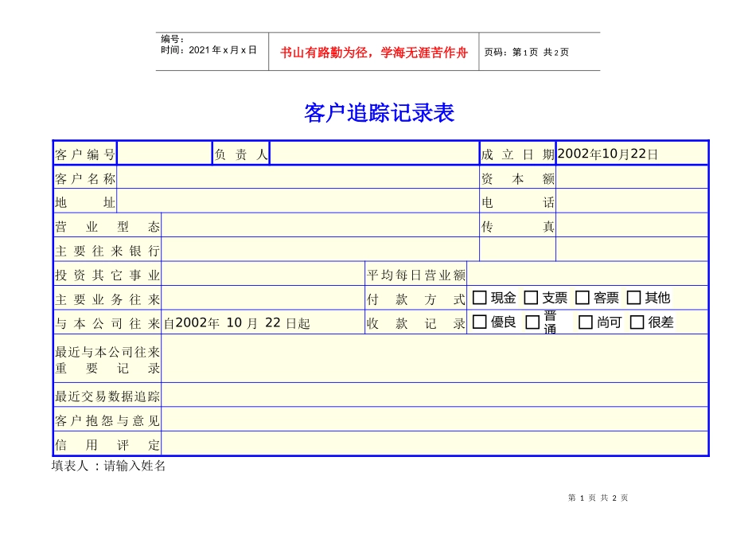Click the 填表人:请输入姓名 text
The height and width of the screenshot is (535, 756).
point(108,466)
